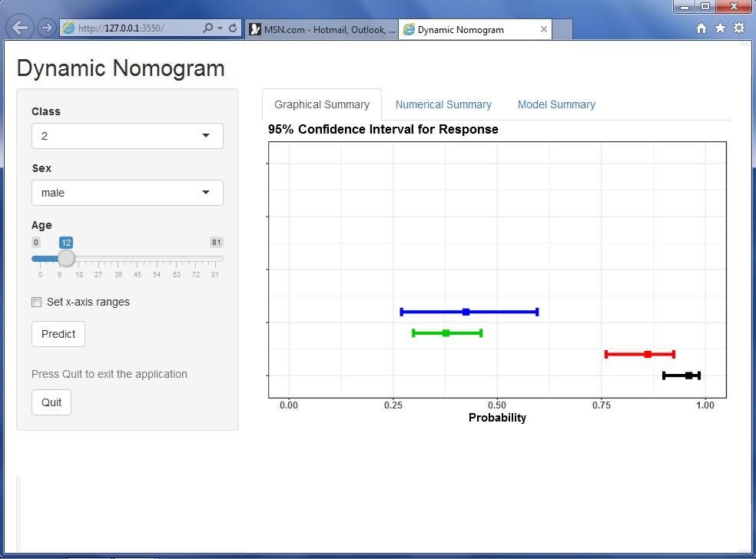The width and height of the screenshot is (756, 559).
Task: Click the Predict button
Action: point(58,334)
